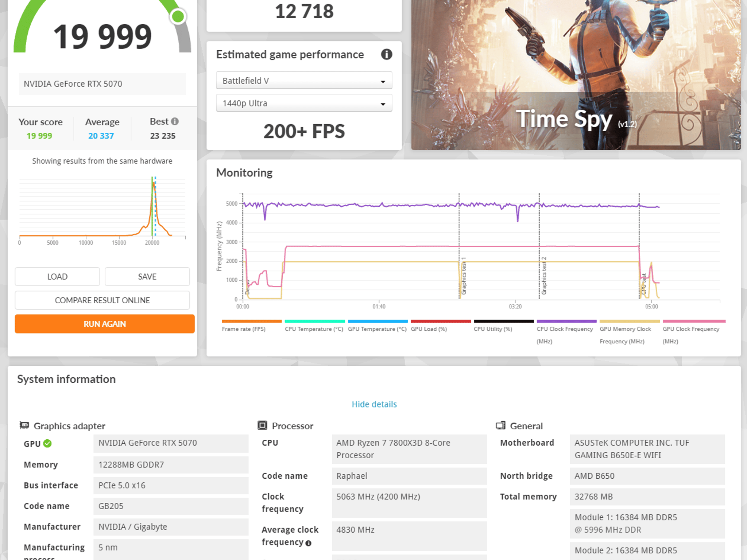This screenshot has width=747, height=560.
Task: Click the Hide details link
Action: [374, 404]
